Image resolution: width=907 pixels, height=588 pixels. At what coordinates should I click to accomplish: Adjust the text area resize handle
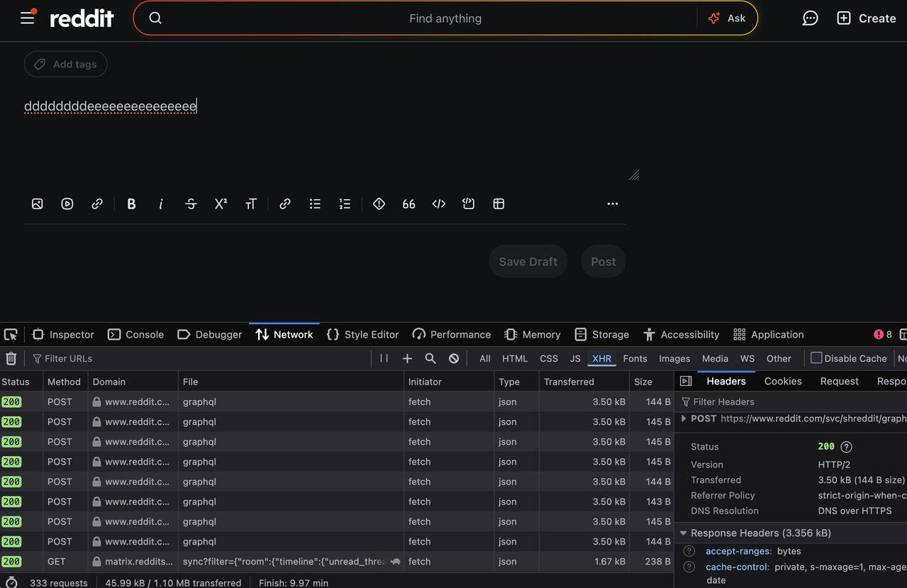pyautogui.click(x=634, y=175)
